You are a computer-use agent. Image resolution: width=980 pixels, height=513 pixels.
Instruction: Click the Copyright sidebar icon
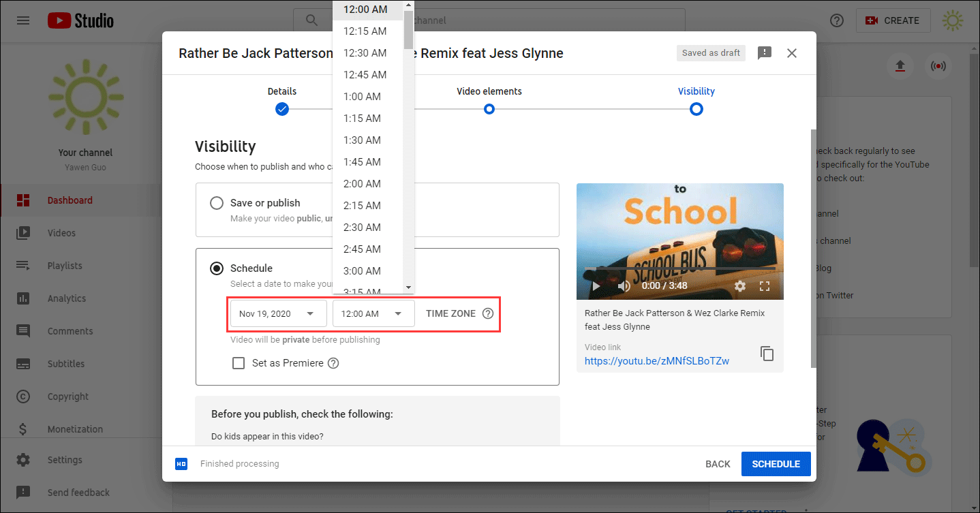click(23, 397)
